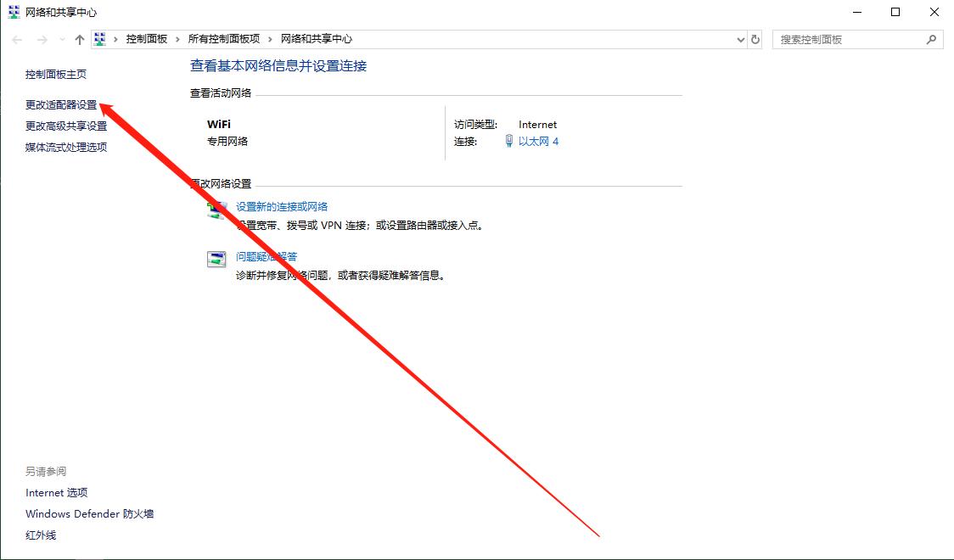Click the search magnifier icon
Viewport: 954px width, 560px height.
(932, 39)
